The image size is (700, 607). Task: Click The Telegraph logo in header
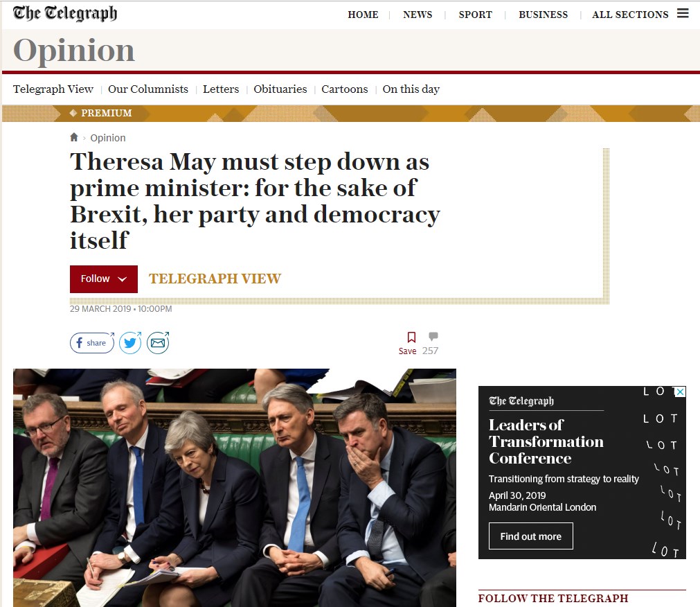coord(65,13)
